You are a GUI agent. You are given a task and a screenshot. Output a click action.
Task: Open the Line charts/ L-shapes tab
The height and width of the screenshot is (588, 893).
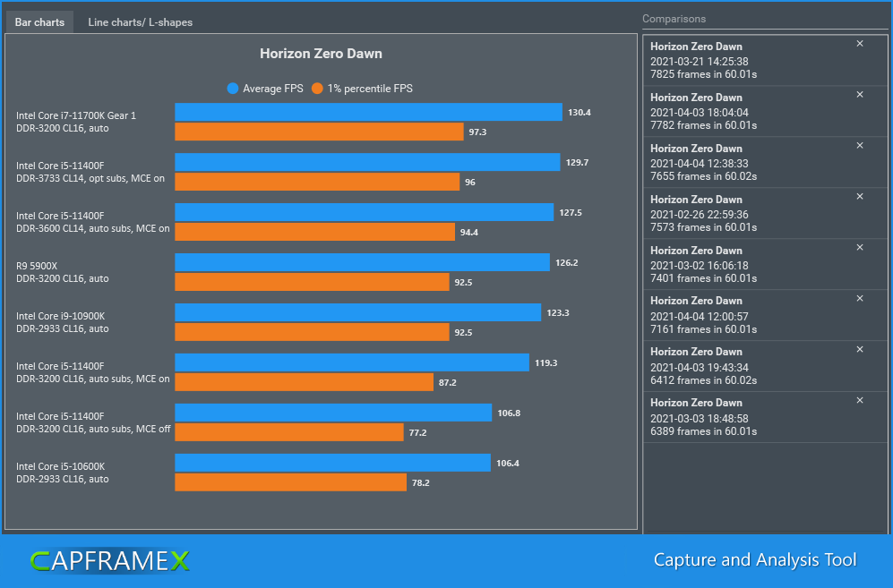pos(140,22)
